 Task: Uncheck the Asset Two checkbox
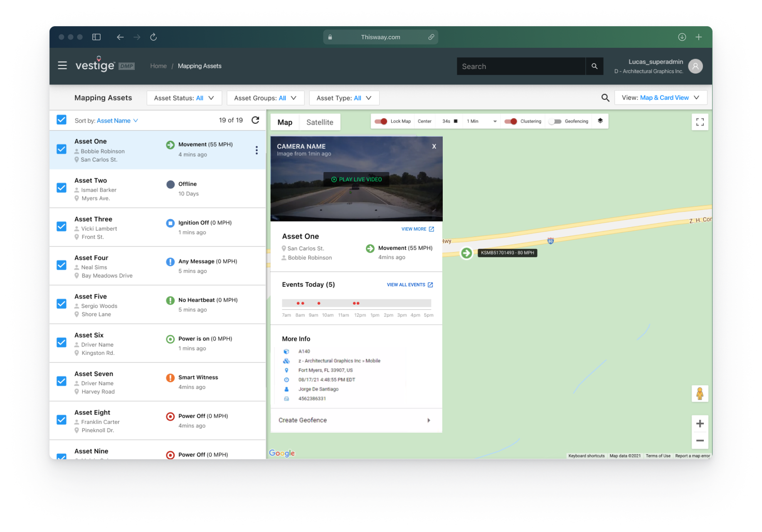click(62, 188)
